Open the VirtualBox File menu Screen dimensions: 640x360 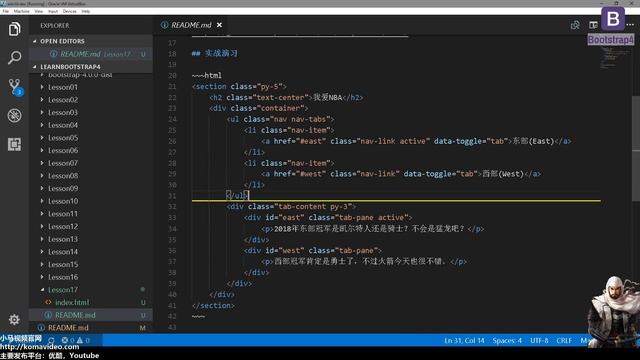6,11
